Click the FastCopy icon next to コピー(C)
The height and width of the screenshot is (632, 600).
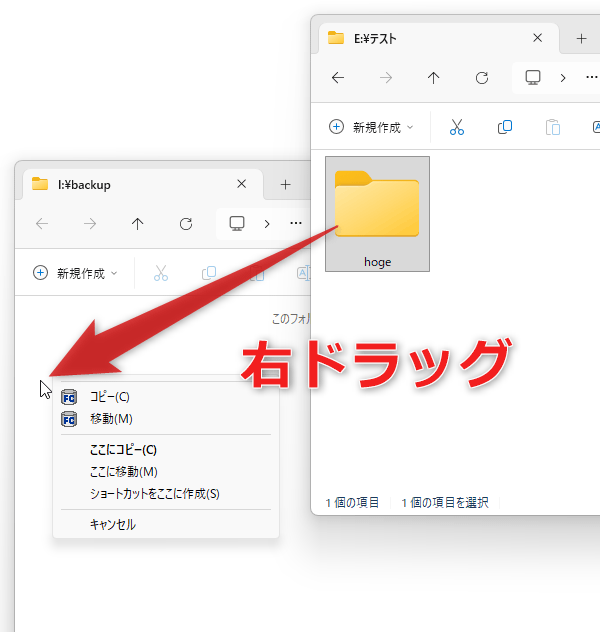pyautogui.click(x=69, y=397)
